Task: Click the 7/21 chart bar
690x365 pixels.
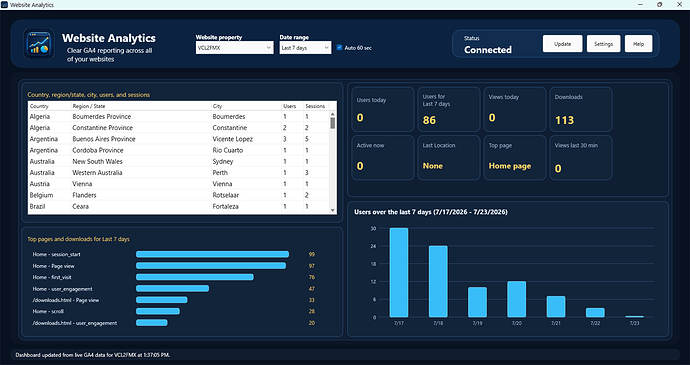Action: (x=556, y=306)
